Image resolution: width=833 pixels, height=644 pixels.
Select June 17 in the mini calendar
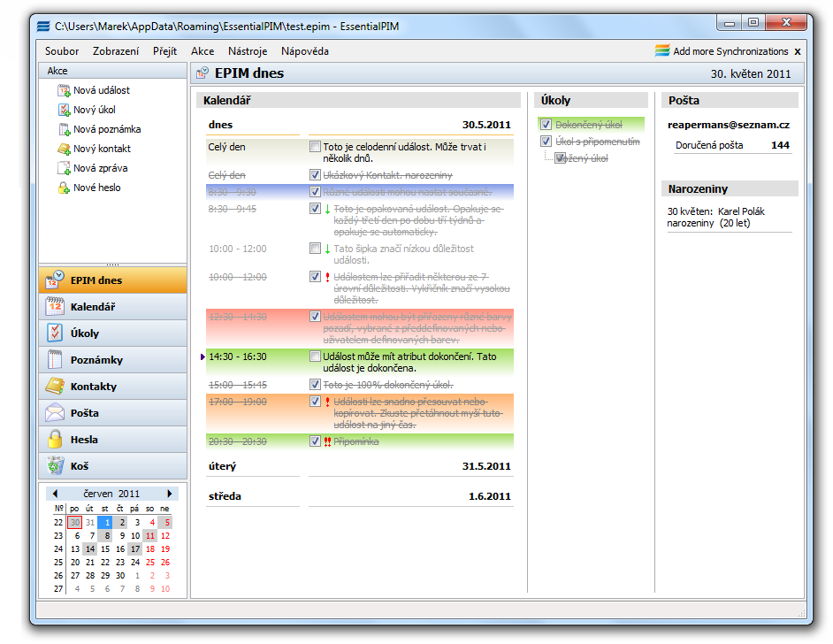[x=135, y=548]
